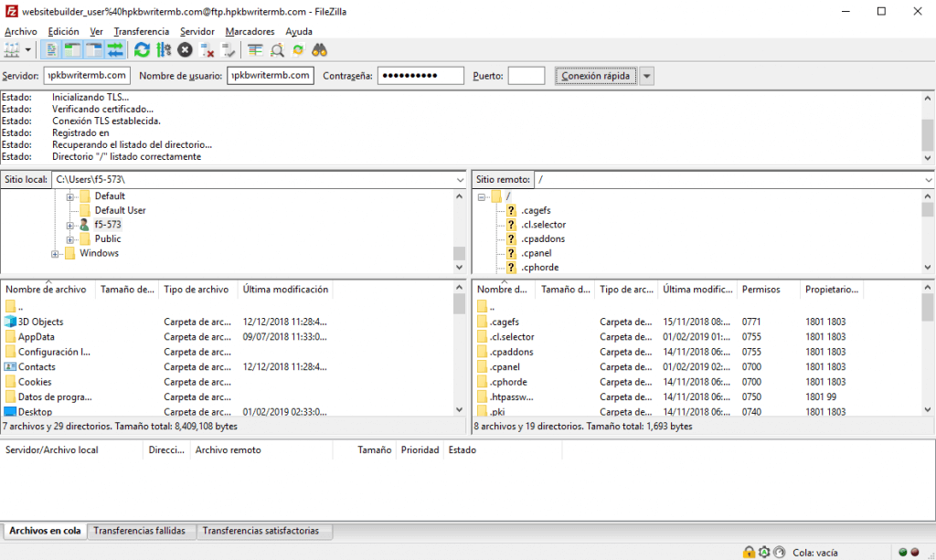This screenshot has width=936, height=560.
Task: Open the Transferencia menu
Action: pos(141,30)
